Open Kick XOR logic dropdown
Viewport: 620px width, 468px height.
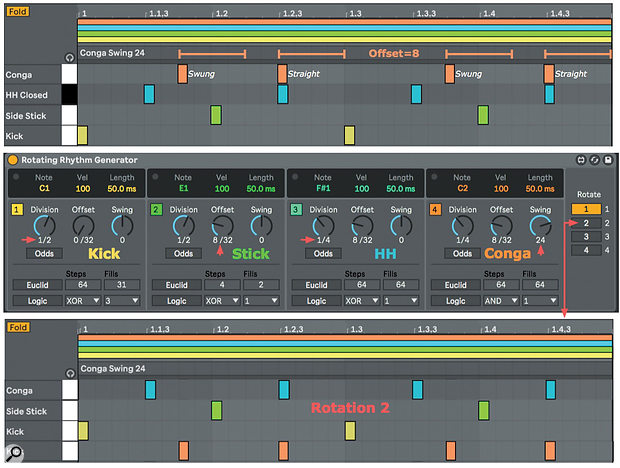coord(83,301)
